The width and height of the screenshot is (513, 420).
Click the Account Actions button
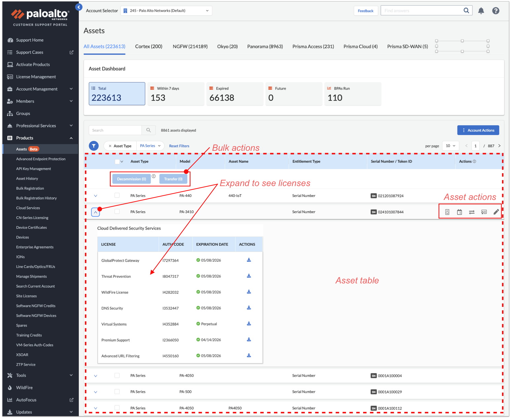(x=478, y=130)
